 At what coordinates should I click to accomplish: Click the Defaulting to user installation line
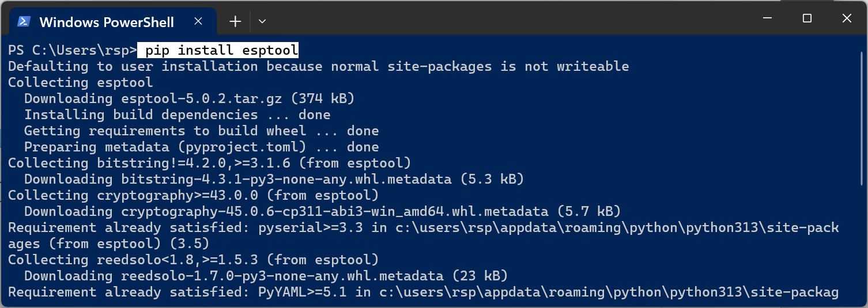pyautogui.click(x=318, y=66)
